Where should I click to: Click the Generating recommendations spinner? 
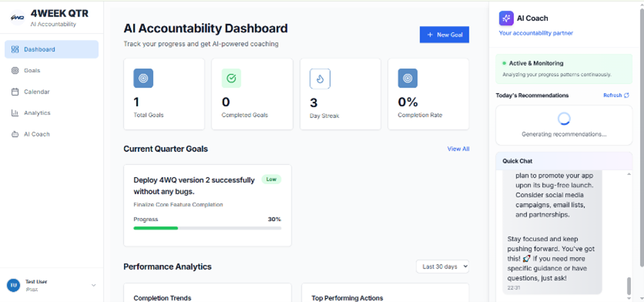pyautogui.click(x=564, y=119)
